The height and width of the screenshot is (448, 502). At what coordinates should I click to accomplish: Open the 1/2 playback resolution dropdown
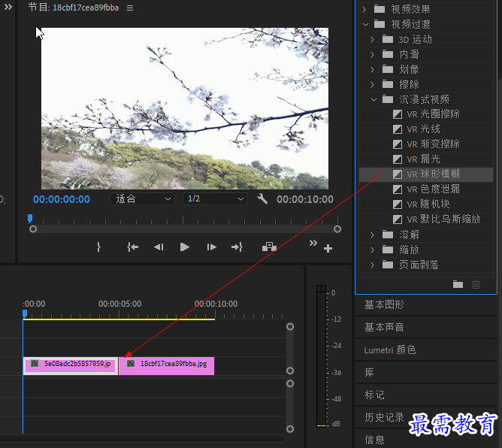coord(215,199)
